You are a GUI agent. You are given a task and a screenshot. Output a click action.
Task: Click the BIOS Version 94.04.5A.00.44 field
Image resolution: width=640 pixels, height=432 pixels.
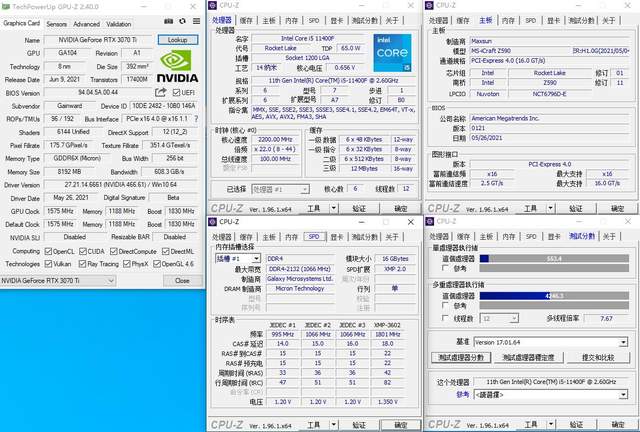(x=98, y=92)
